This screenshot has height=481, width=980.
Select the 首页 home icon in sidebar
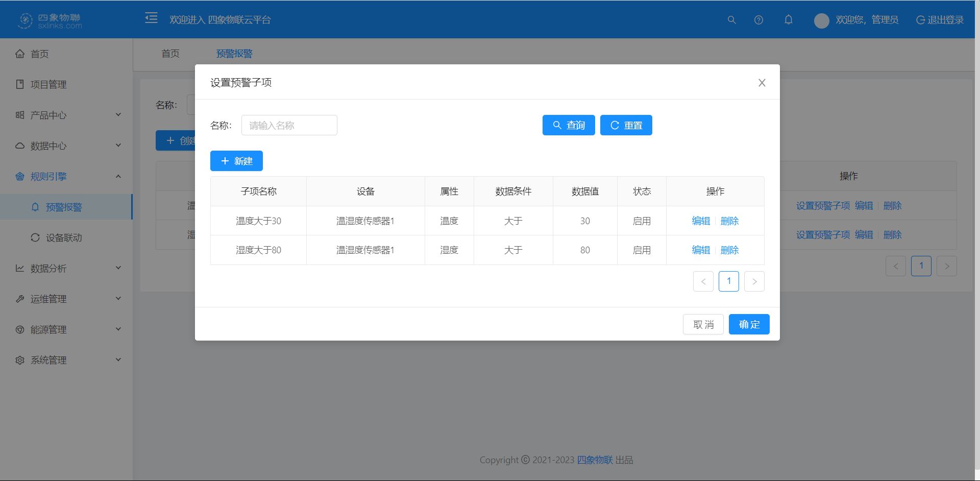pos(20,54)
